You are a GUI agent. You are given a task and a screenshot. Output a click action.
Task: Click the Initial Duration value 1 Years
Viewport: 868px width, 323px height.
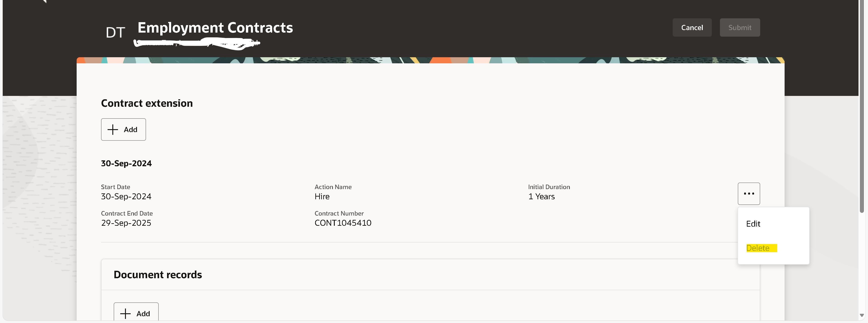coord(541,196)
